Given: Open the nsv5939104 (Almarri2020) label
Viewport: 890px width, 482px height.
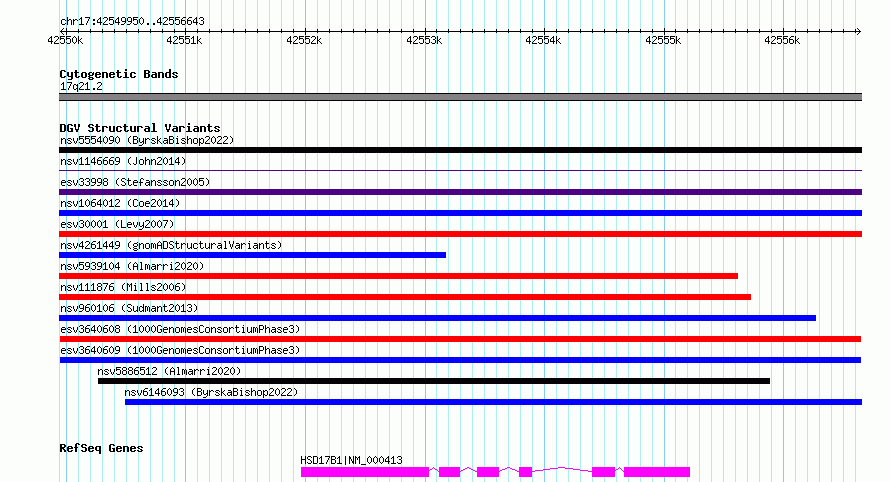Looking at the screenshot, I should click(x=132, y=266).
